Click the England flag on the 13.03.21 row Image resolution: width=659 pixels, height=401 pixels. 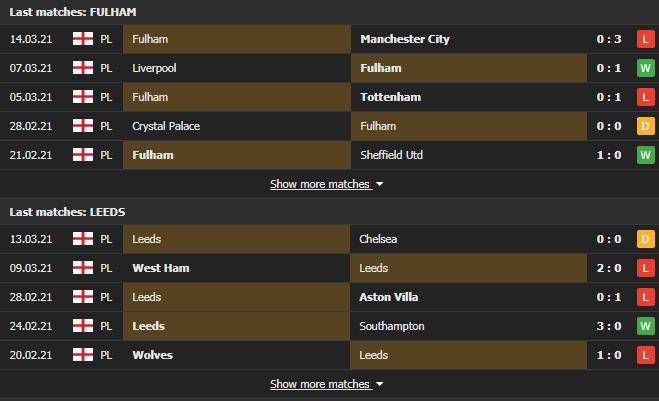[x=83, y=239]
